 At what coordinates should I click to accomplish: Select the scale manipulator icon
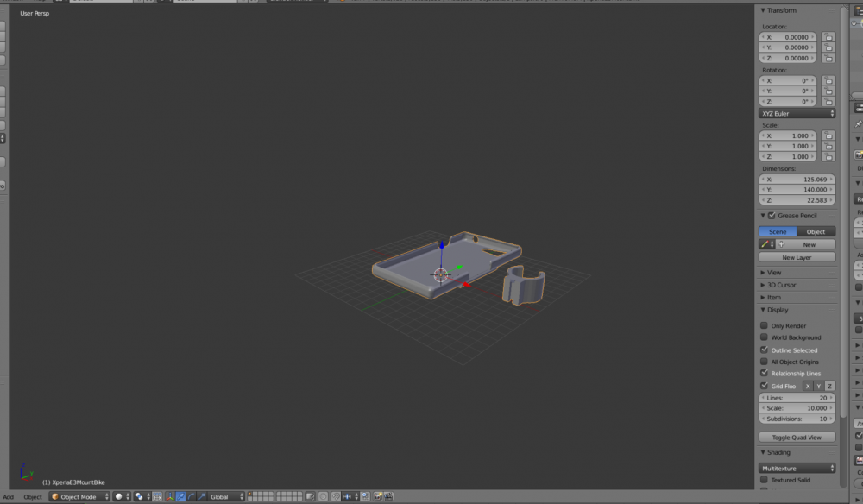pos(202,497)
